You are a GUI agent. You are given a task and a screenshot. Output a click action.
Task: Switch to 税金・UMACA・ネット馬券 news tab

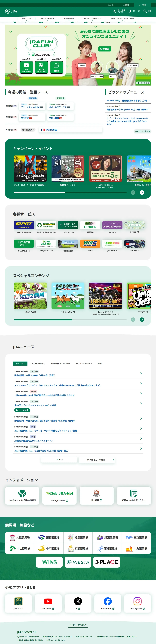tap(60, 363)
